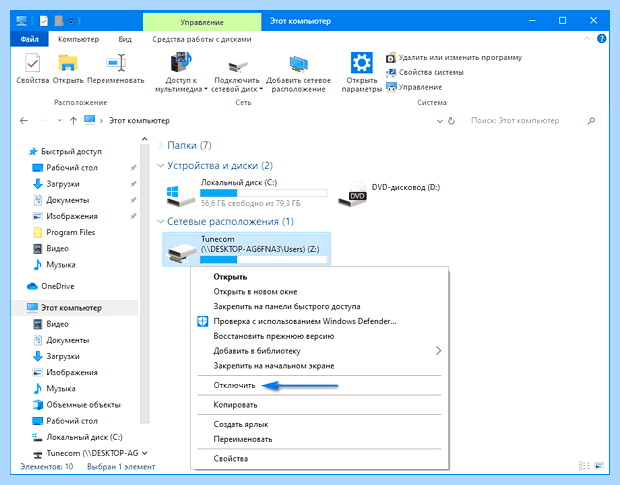Collapse the Сетевые расположения group
The image size is (620, 485).
coord(161,221)
